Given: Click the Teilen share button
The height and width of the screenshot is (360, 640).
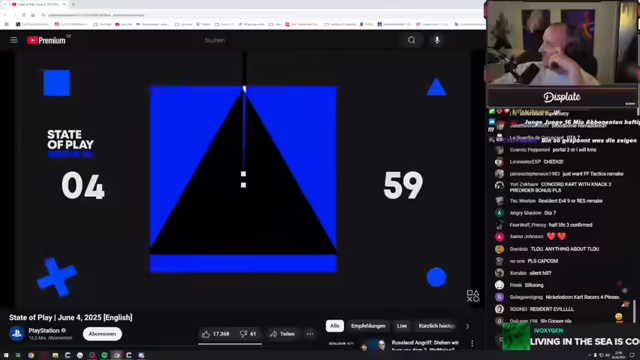Looking at the screenshot, I should pyautogui.click(x=282, y=334).
